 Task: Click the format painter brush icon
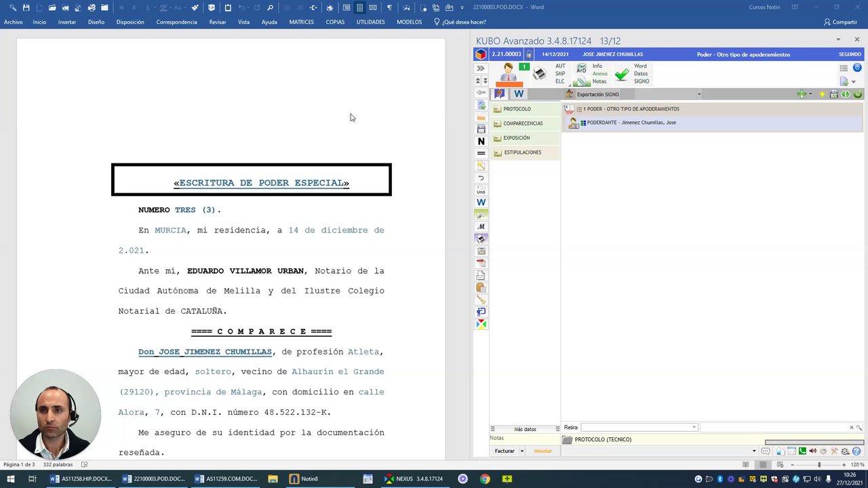point(195,7)
